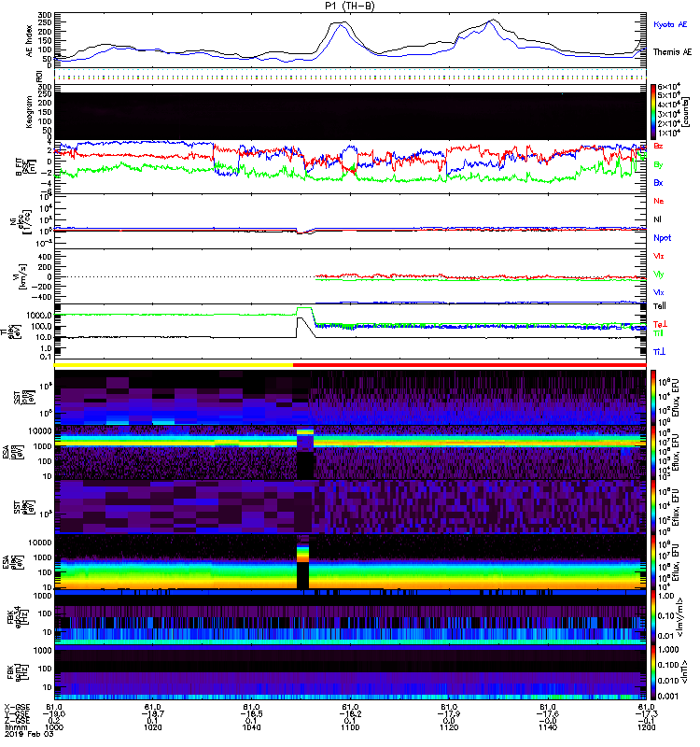Select the Kyoto AE legend label
700x747 pixels.
670,24
